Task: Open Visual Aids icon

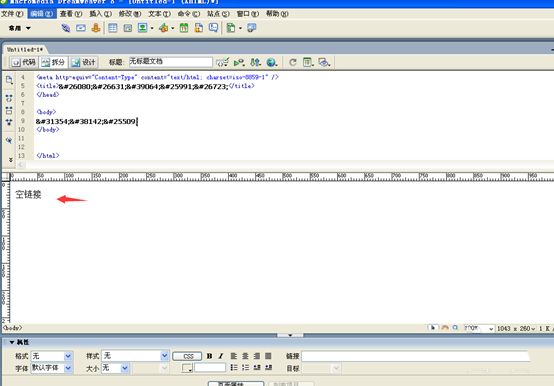Action: [324, 63]
